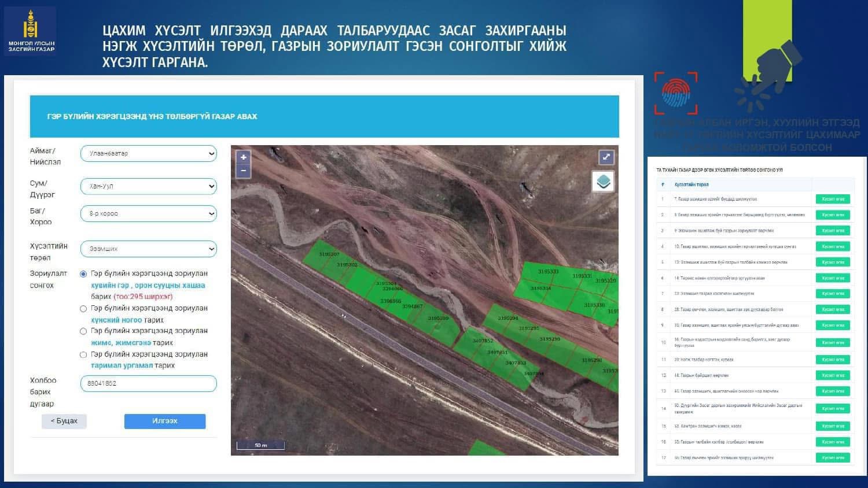Expand the map to fullscreen
This screenshot has height=488, width=868.
tap(606, 157)
